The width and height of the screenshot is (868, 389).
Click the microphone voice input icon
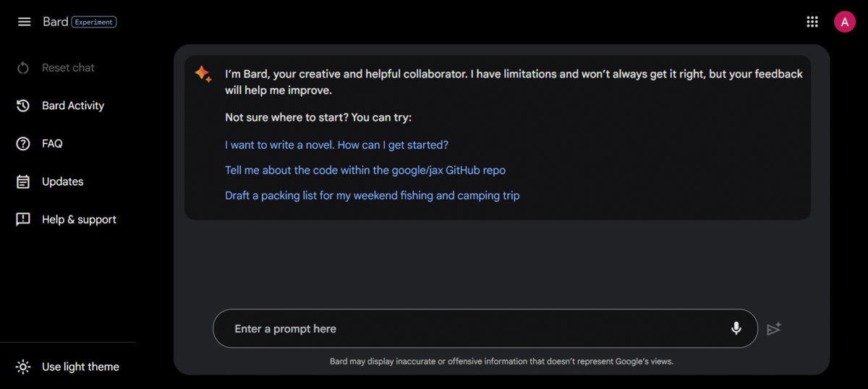coord(736,328)
